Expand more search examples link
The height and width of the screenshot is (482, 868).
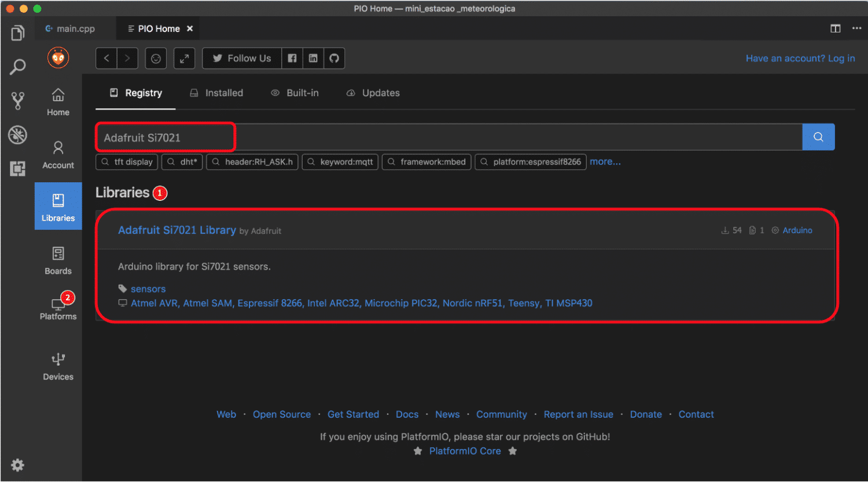[x=605, y=162]
